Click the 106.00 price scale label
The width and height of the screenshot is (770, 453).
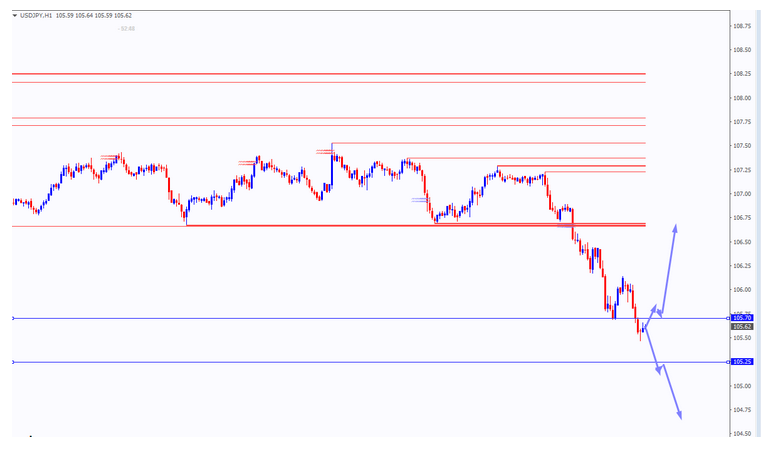(x=741, y=290)
